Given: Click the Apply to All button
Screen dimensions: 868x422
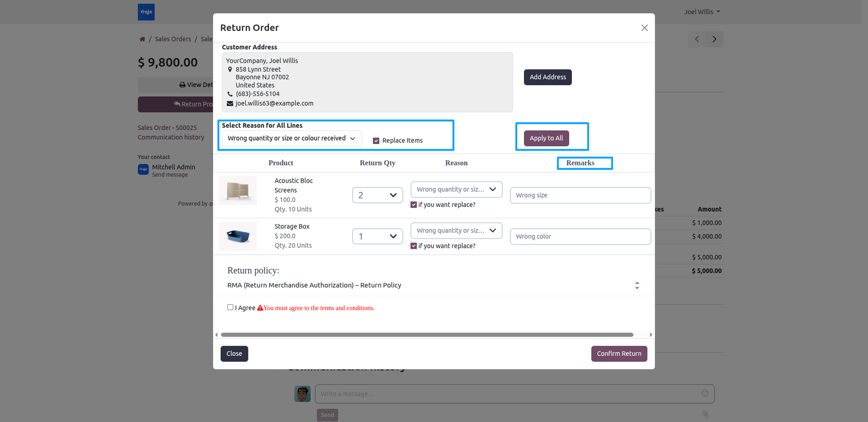Looking at the screenshot, I should [546, 138].
